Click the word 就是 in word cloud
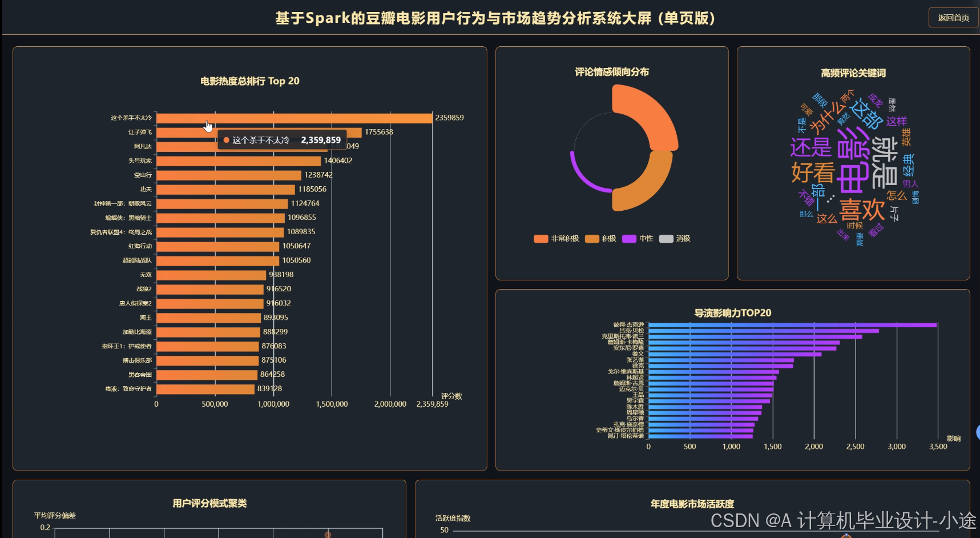The image size is (980, 538). click(885, 162)
